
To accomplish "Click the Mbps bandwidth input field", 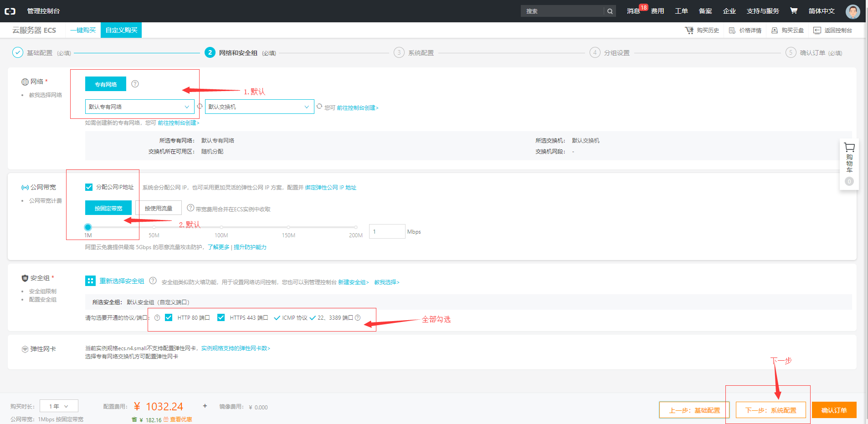I will pyautogui.click(x=387, y=231).
